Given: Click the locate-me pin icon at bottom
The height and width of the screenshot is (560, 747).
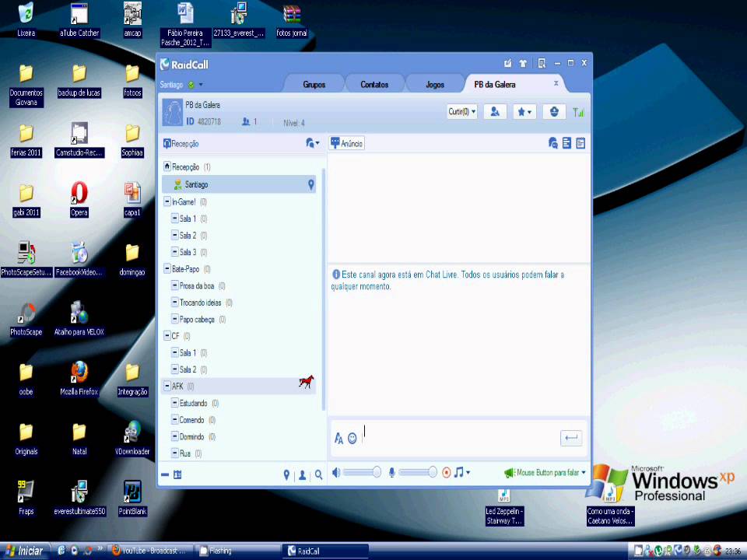Looking at the screenshot, I should coord(286,474).
